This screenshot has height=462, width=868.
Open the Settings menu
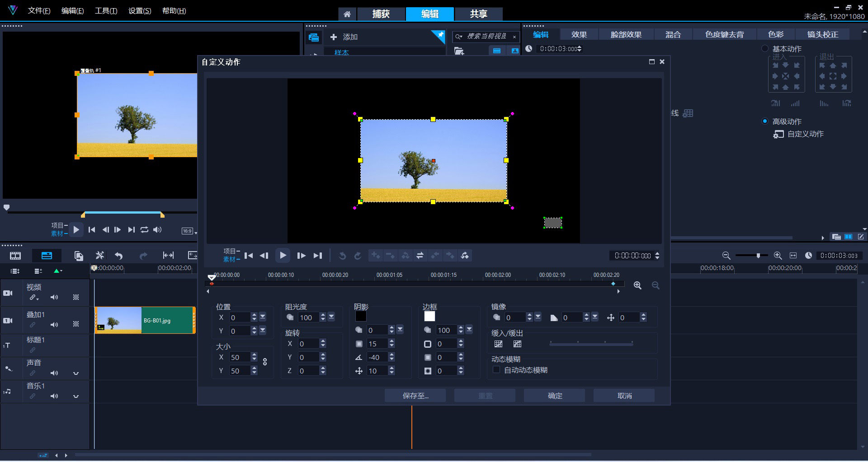point(140,11)
